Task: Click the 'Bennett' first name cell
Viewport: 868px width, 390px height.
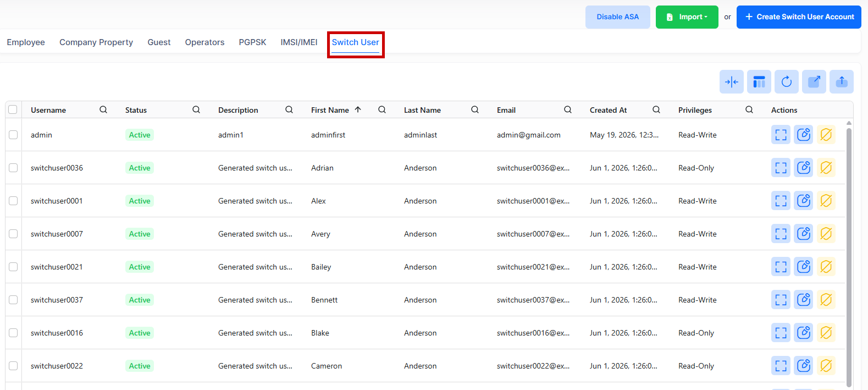Action: (324, 300)
